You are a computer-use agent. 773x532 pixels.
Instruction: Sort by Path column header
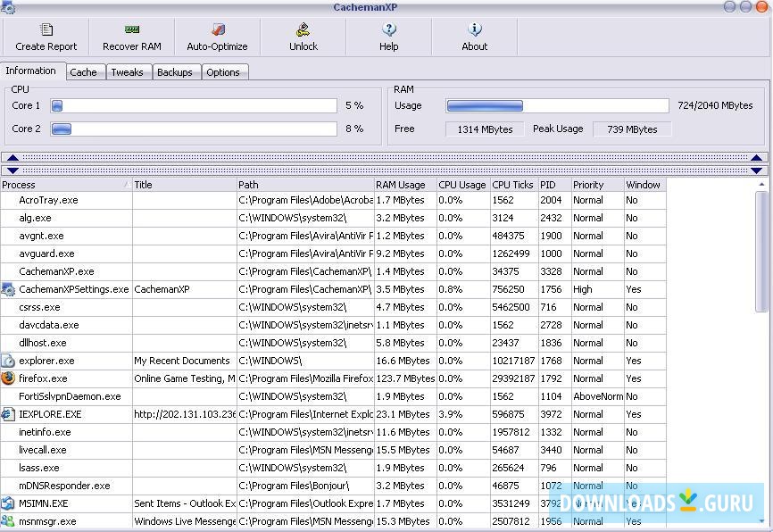(x=305, y=185)
